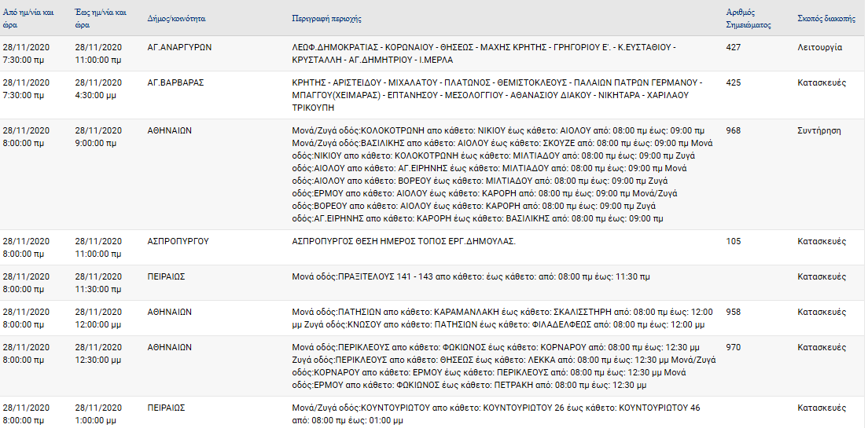
Task: Click the 'Αριθμός Σημειώματος' column header
Action: (748, 18)
